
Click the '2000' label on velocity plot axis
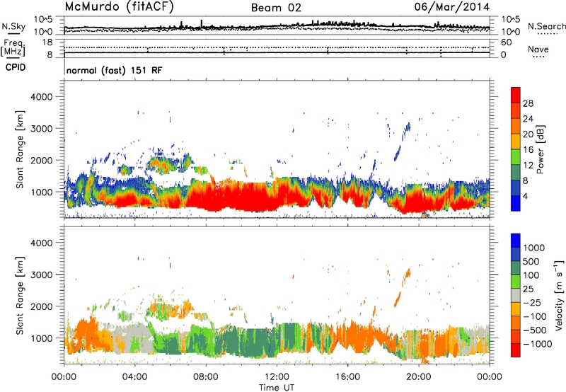41,306
